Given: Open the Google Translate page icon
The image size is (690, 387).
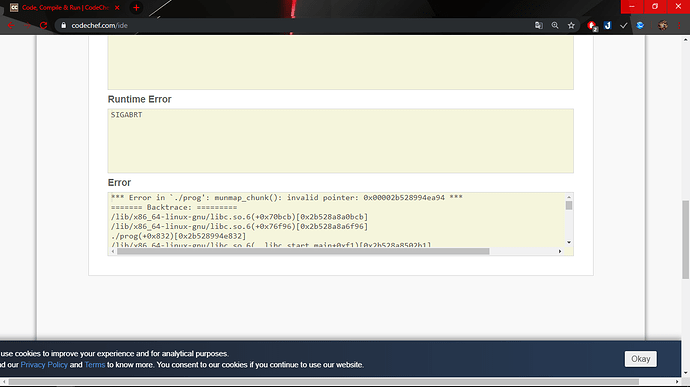Looking at the screenshot, I should (539, 26).
